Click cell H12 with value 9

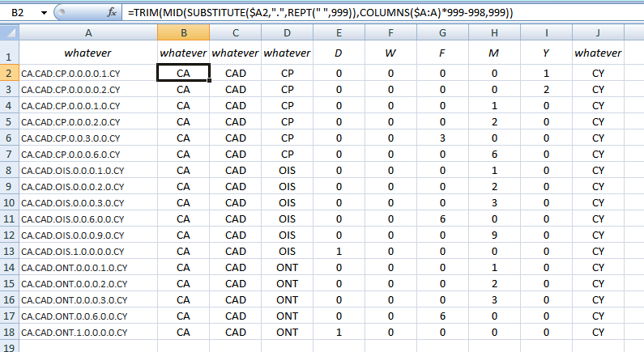[494, 235]
